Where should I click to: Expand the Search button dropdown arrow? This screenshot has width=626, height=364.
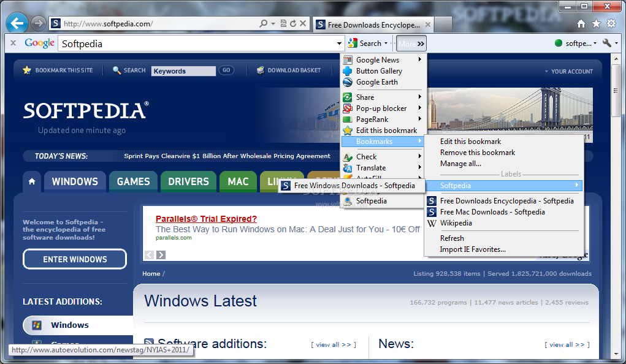pos(386,43)
